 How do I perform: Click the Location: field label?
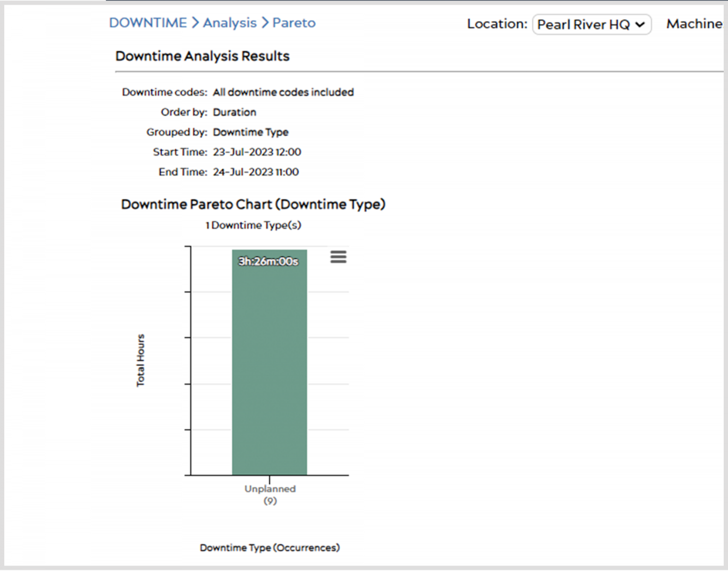(497, 24)
